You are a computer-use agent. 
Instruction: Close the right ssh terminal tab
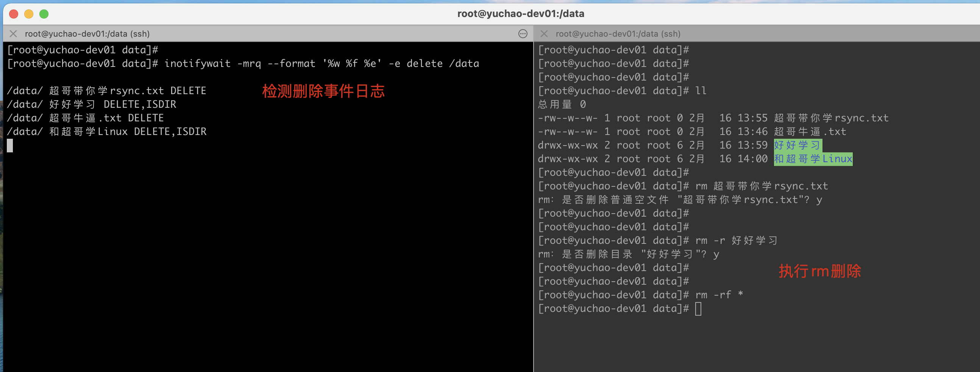[x=544, y=34]
